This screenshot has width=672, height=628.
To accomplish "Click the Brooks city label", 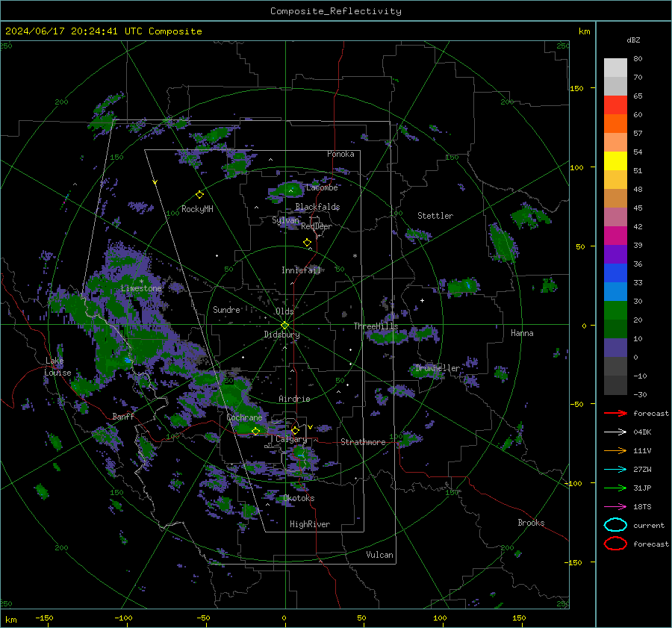I will tap(531, 523).
